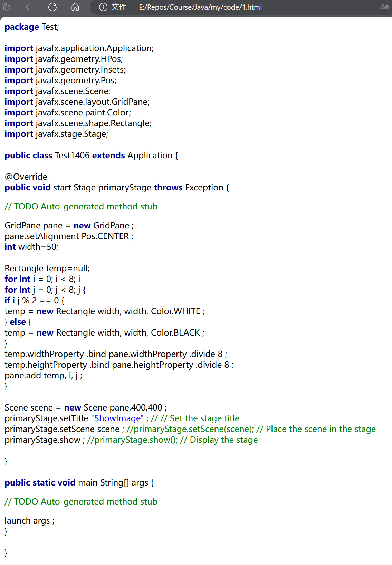This screenshot has height=565, width=392.
Task: Click the javafx.scene.layout.GridPane import line
Action: 77,102
